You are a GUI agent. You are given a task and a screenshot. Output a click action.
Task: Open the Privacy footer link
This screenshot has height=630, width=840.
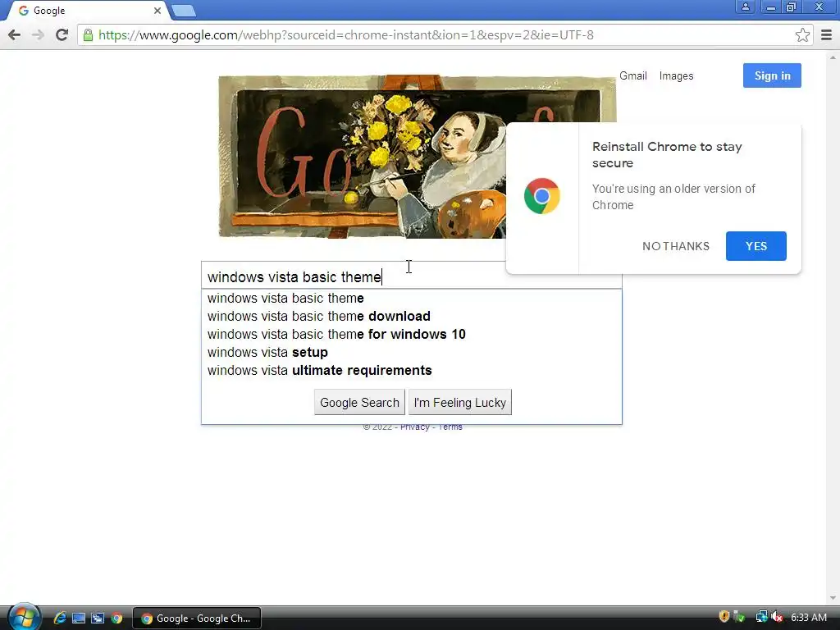(x=414, y=427)
